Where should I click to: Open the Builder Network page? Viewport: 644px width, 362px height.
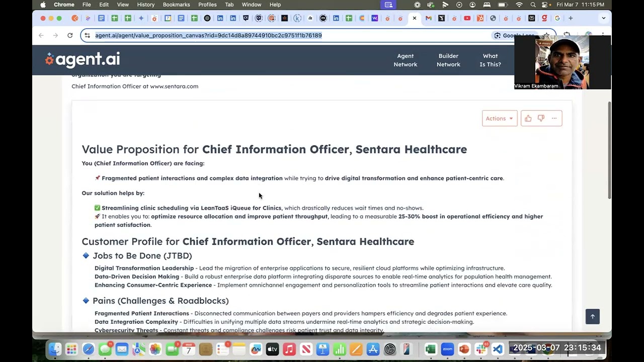tap(448, 60)
